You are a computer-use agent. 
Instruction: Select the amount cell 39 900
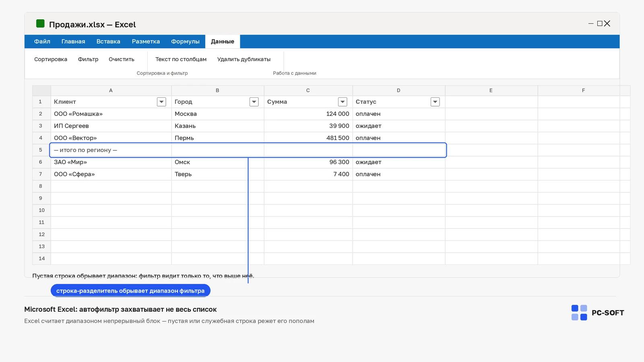(308, 126)
